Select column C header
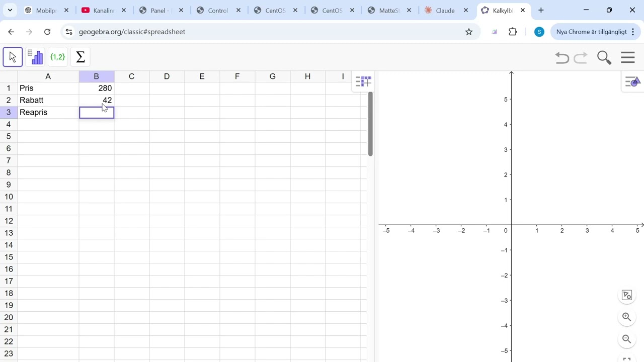The width and height of the screenshot is (644, 362). 131,76
